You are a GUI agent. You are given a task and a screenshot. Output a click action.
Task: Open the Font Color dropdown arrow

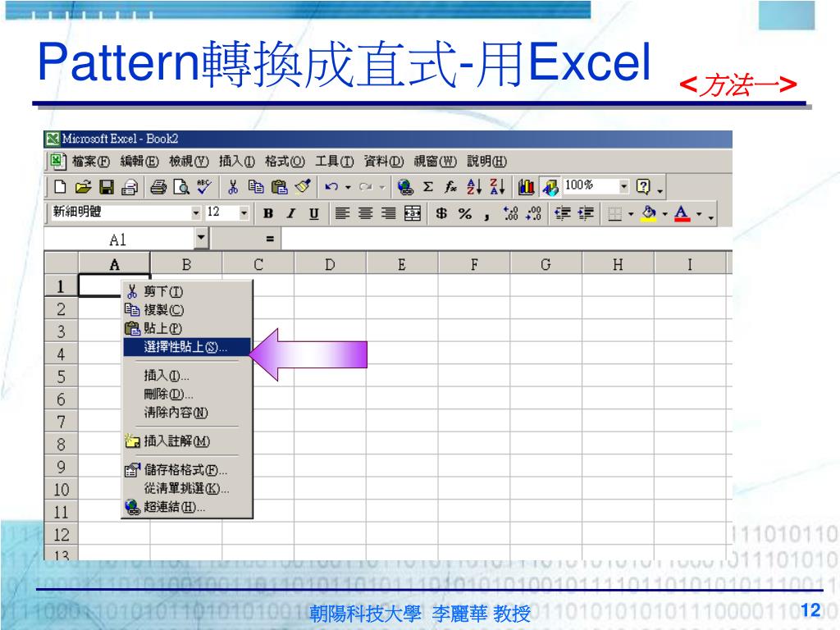tap(699, 214)
